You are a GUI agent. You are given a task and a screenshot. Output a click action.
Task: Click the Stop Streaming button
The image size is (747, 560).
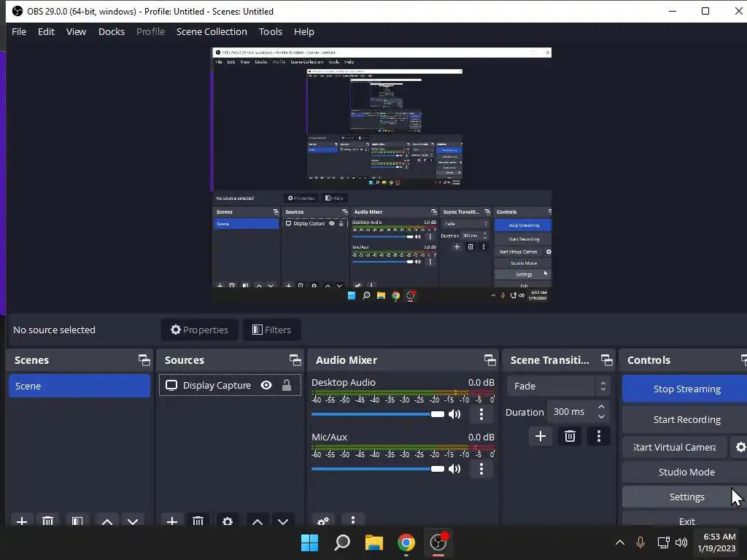pos(686,389)
